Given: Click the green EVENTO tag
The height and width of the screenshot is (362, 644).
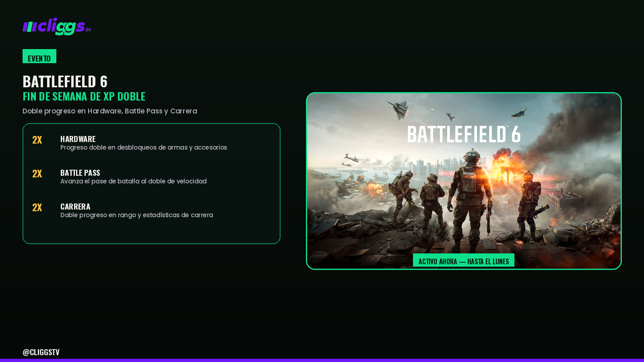Looking at the screenshot, I should (x=39, y=56).
